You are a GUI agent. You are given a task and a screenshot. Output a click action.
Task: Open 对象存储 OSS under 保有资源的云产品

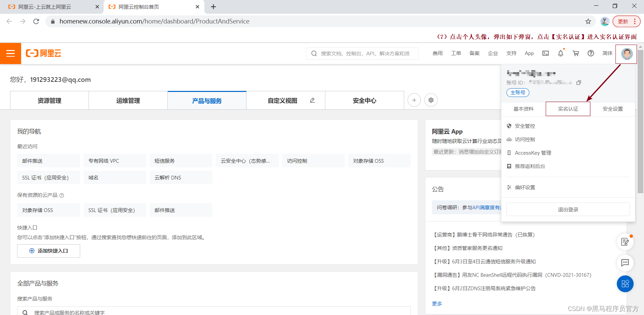tap(49, 210)
